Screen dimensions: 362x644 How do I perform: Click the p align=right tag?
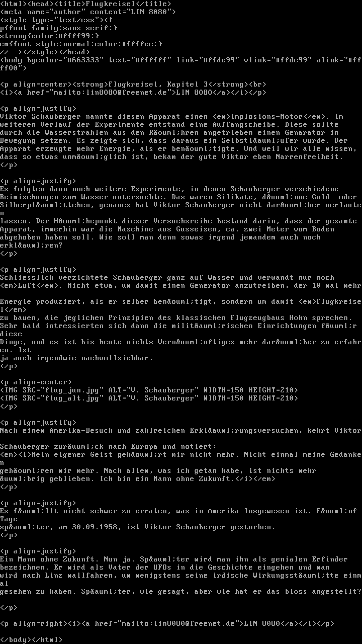(x=34, y=624)
